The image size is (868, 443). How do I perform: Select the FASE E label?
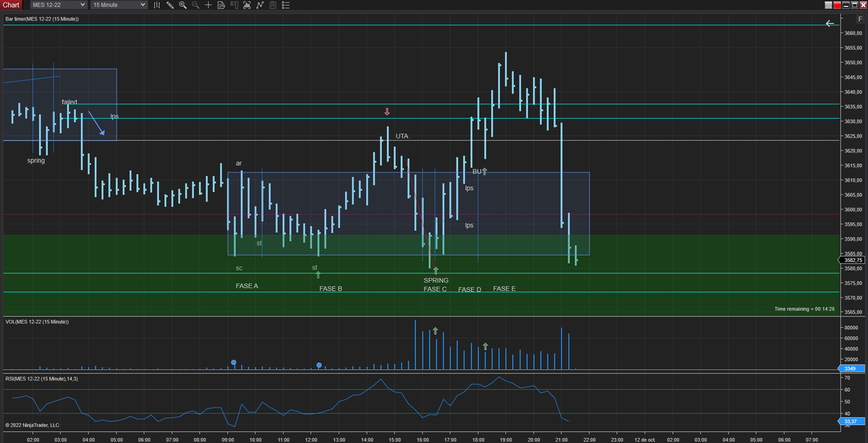[504, 289]
